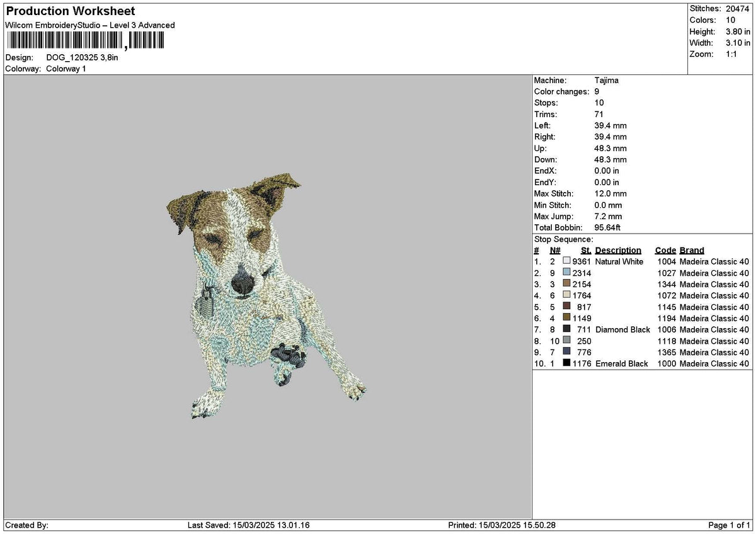This screenshot has height=534, width=756.
Task: Select the cream swatch code 1072
Action: point(567,295)
